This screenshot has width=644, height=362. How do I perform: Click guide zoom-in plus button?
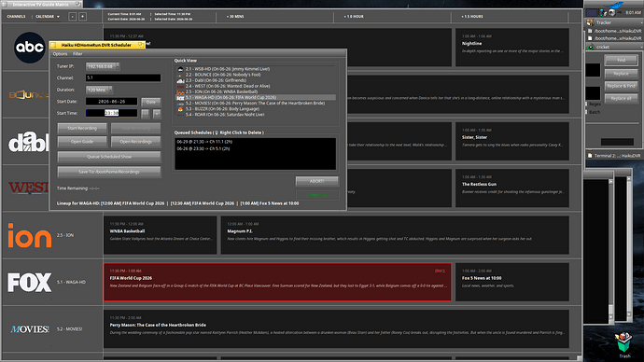(82, 17)
